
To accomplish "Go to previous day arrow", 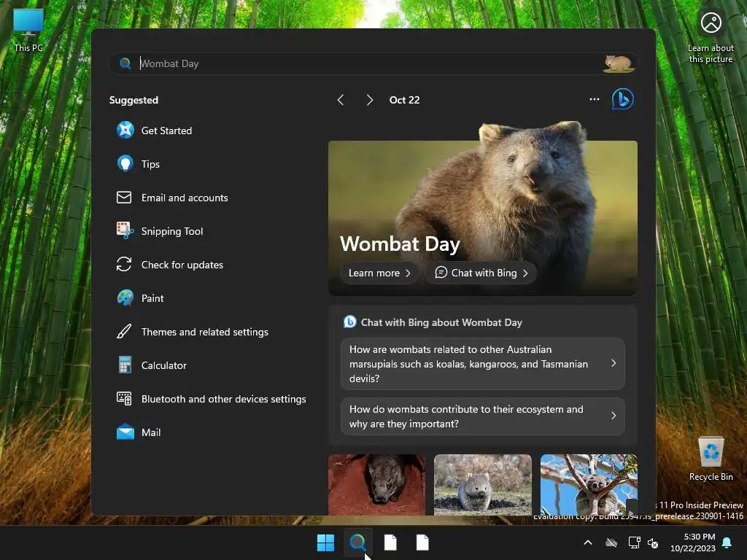I will pos(341,99).
